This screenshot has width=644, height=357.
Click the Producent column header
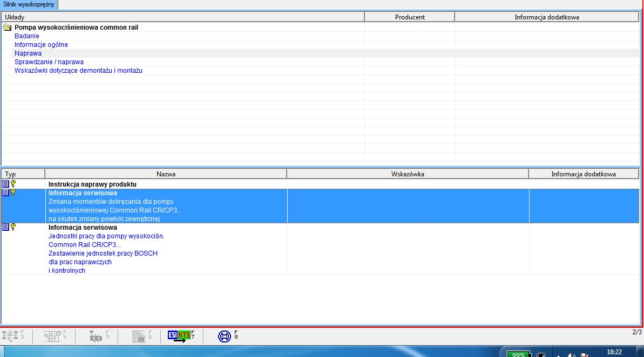410,17
